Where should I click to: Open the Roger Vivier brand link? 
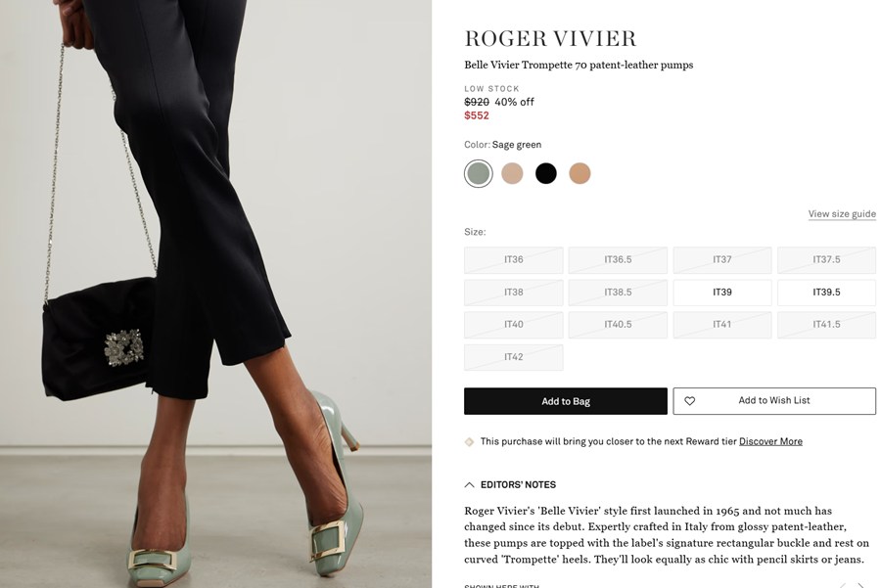(x=550, y=39)
